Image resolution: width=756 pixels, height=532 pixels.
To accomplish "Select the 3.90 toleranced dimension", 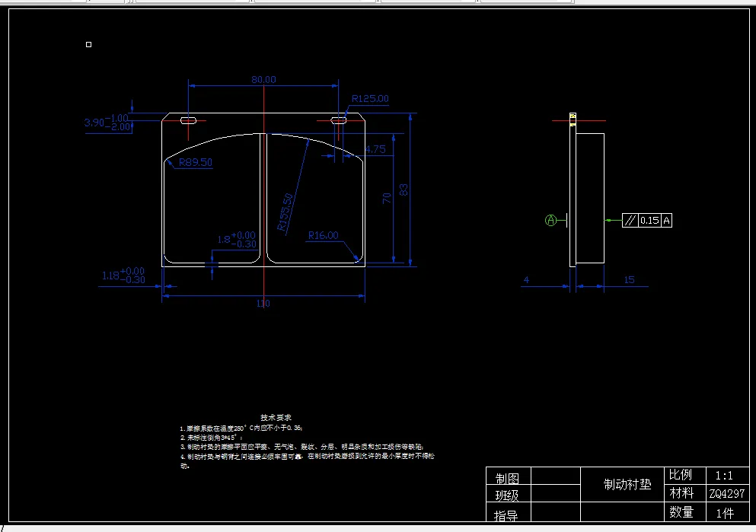I will coord(107,123).
